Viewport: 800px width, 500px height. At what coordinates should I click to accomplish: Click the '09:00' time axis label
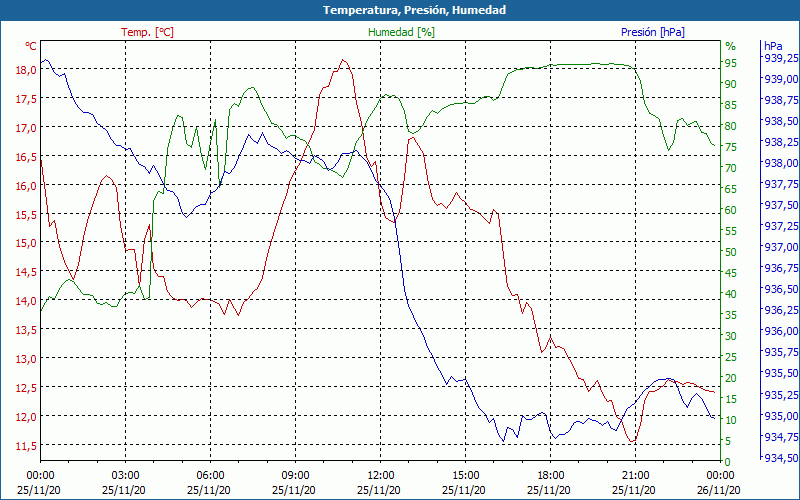click(295, 476)
